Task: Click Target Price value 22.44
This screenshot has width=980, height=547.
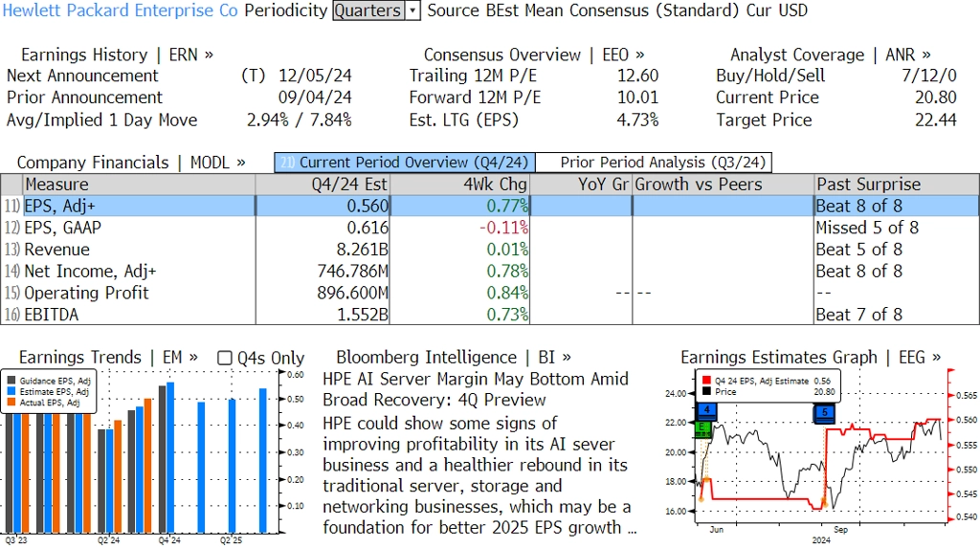Action: [936, 120]
